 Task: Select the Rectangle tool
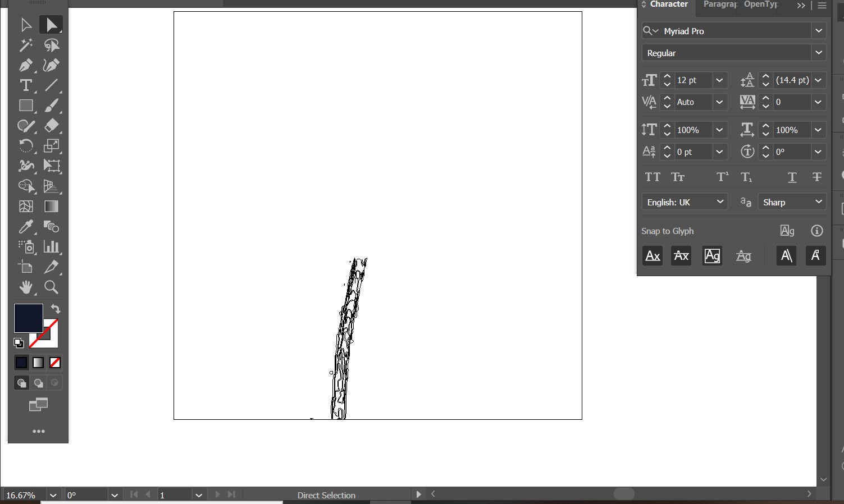pos(26,106)
